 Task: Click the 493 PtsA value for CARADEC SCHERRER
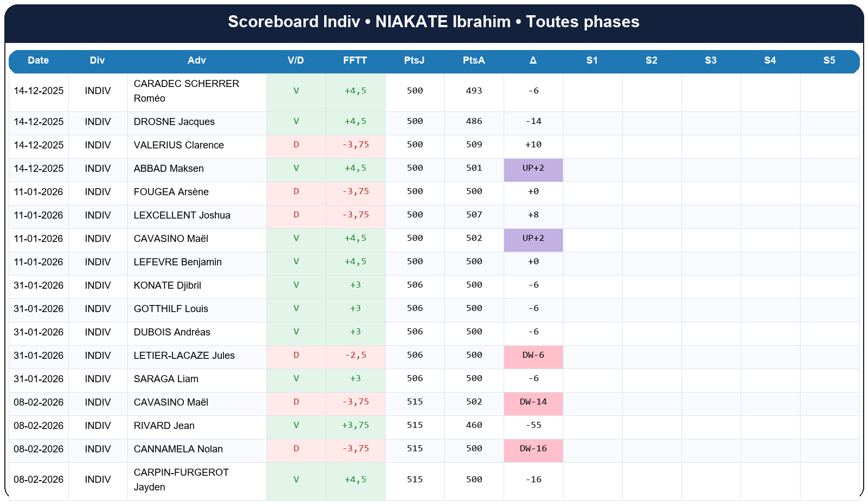coord(474,91)
